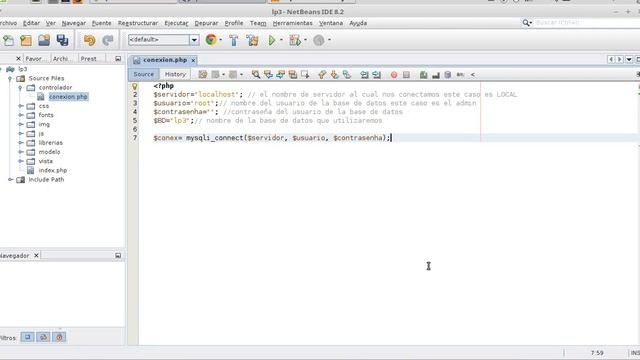Image resolution: width=640 pixels, height=360 pixels.
Task: Click the Last Edit icon in editor toolbar
Action: click(202, 74)
